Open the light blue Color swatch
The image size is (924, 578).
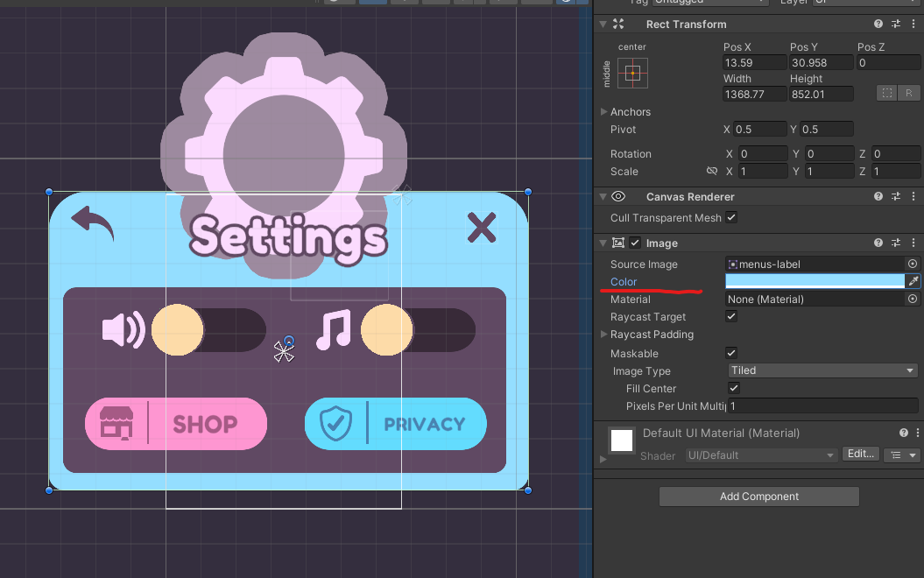pos(815,281)
